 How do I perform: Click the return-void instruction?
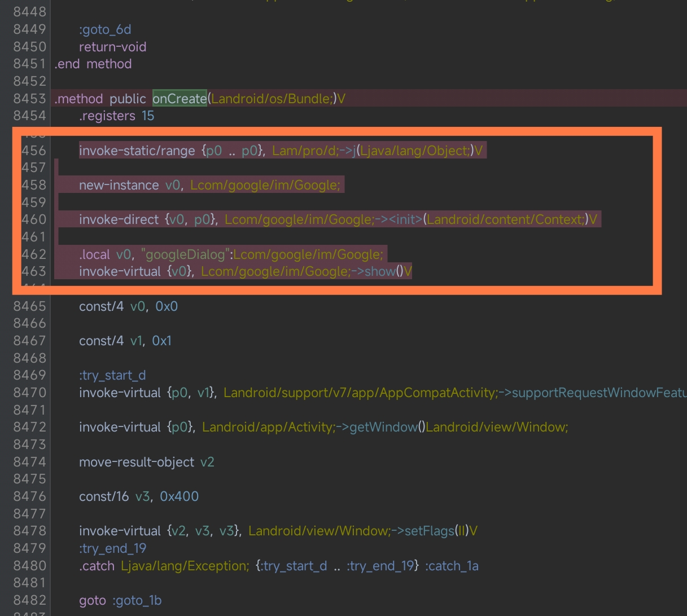(x=112, y=47)
